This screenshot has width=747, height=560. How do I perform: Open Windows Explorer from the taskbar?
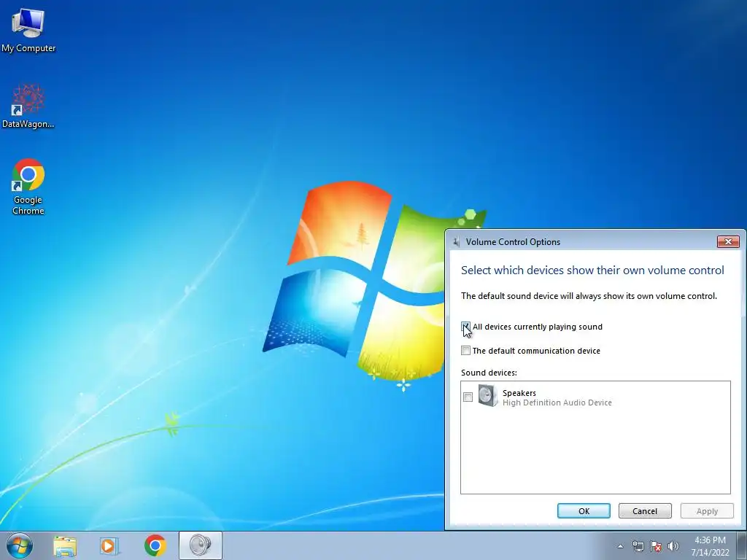coord(65,545)
